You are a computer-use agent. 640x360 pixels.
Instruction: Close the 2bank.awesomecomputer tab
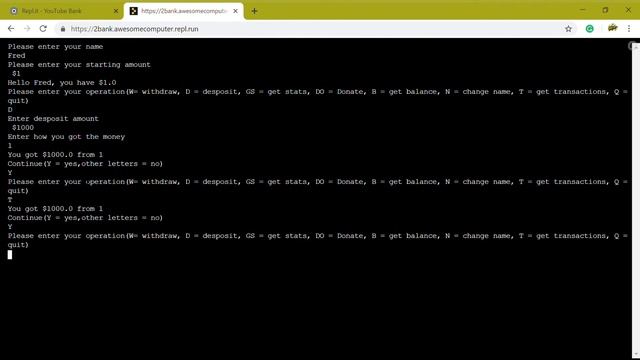235,11
